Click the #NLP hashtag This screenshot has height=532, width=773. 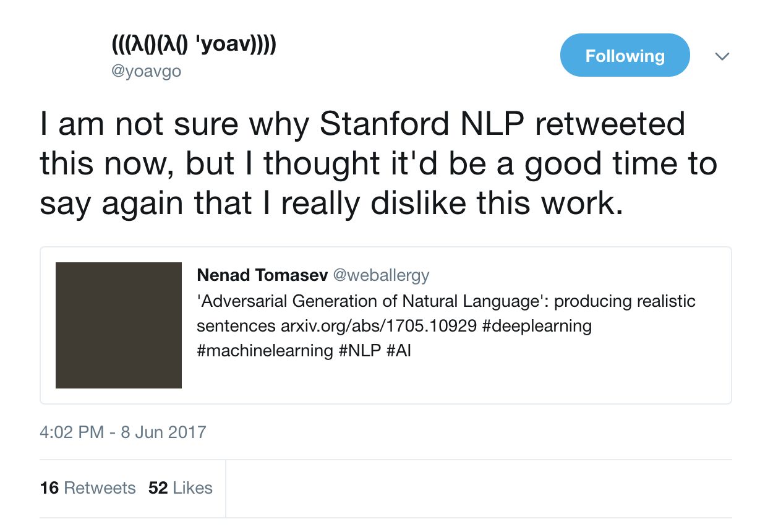pos(359,351)
